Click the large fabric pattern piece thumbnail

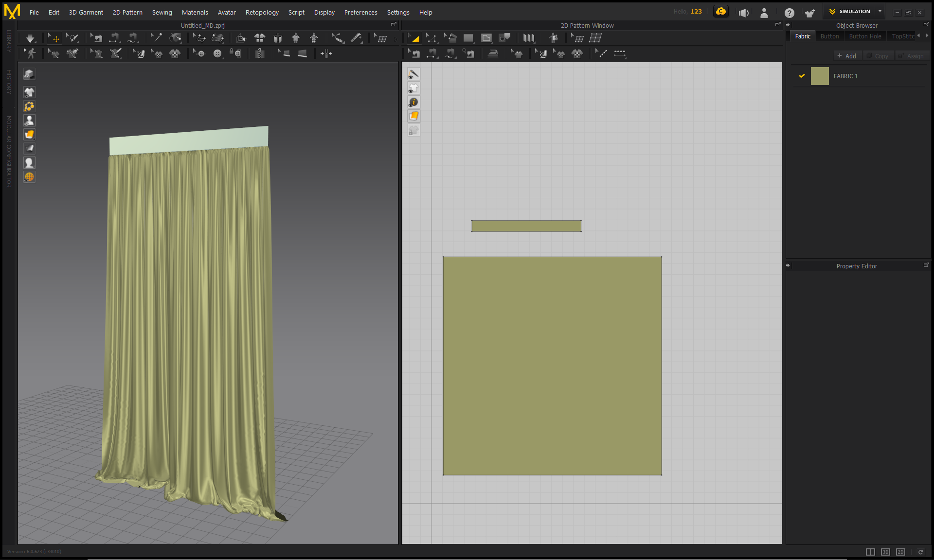click(x=553, y=366)
